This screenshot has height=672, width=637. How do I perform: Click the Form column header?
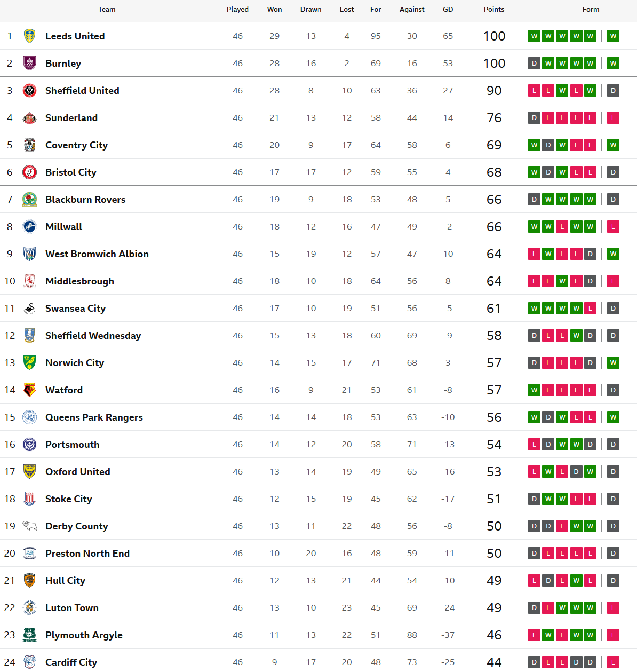591,10
